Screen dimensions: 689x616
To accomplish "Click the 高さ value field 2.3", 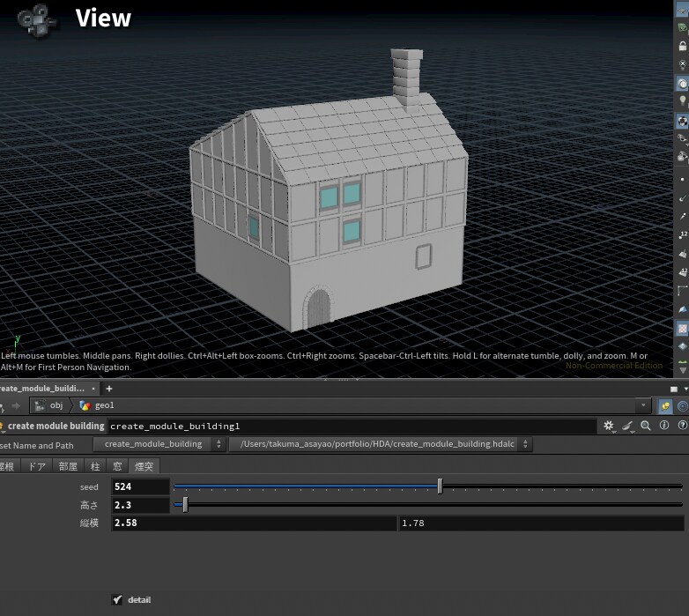I will point(140,505).
